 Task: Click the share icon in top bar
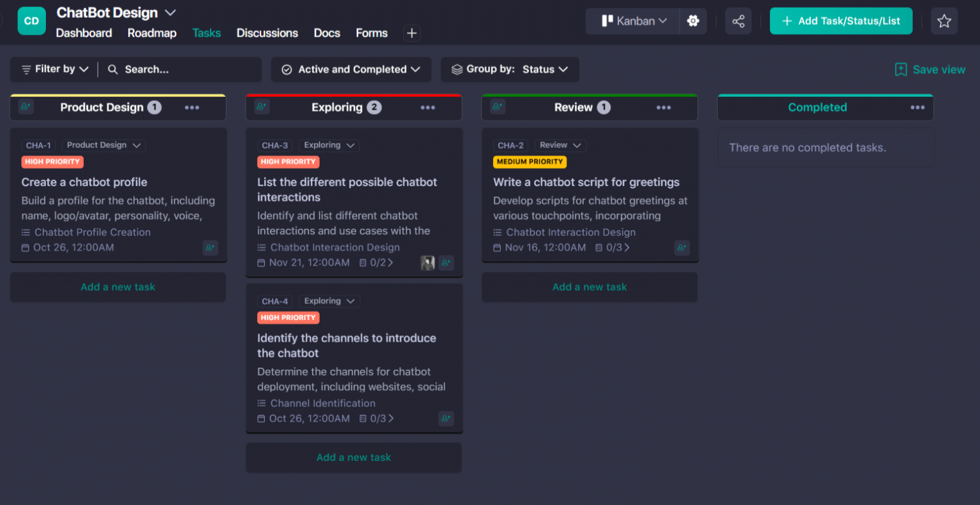coord(738,21)
